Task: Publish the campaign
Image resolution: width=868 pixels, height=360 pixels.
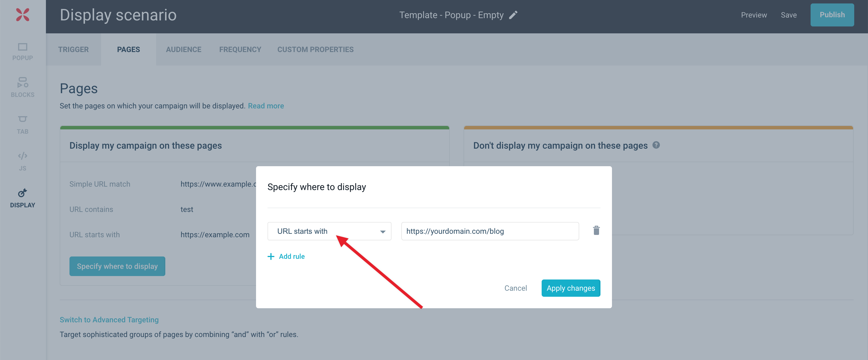Action: pyautogui.click(x=832, y=15)
